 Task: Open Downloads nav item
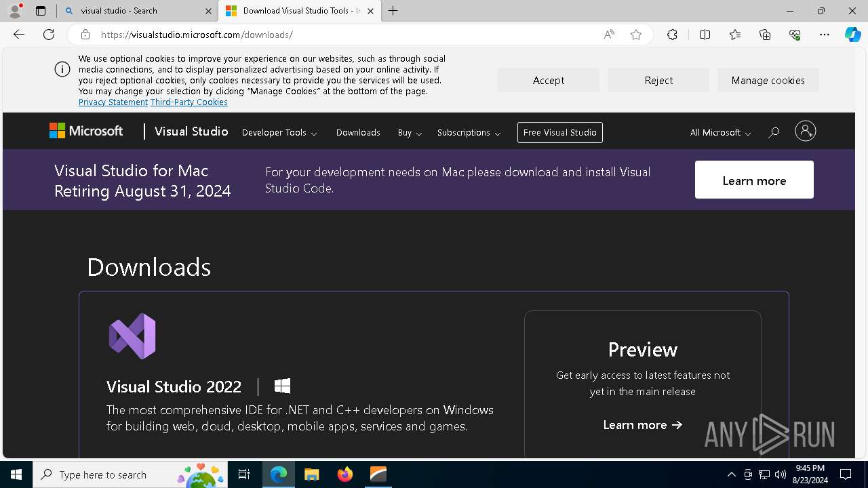358,133
